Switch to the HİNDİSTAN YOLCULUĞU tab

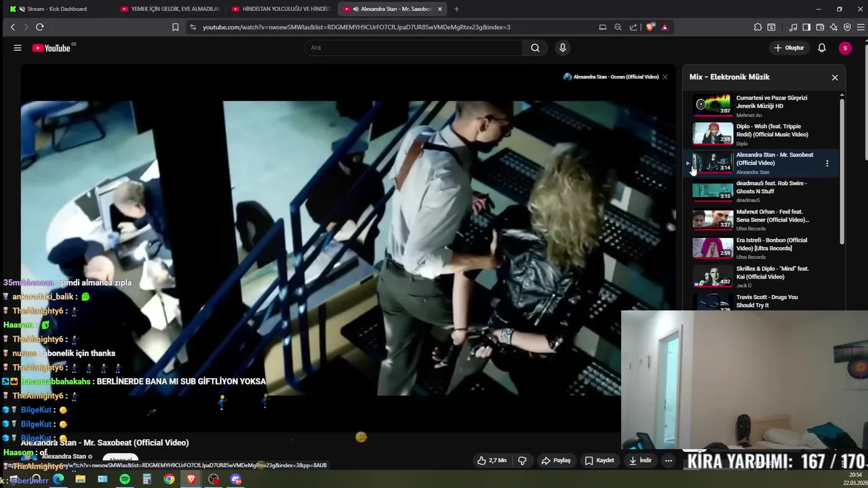[281, 9]
